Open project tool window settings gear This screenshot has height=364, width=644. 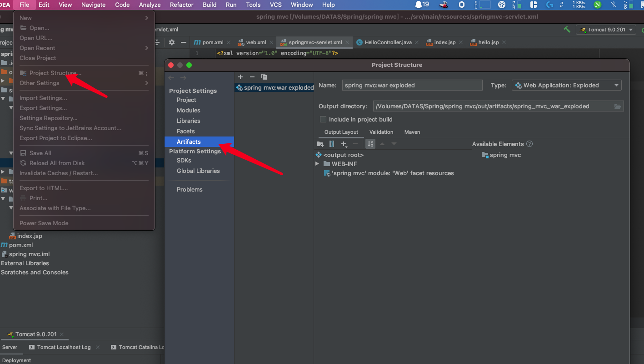172,42
